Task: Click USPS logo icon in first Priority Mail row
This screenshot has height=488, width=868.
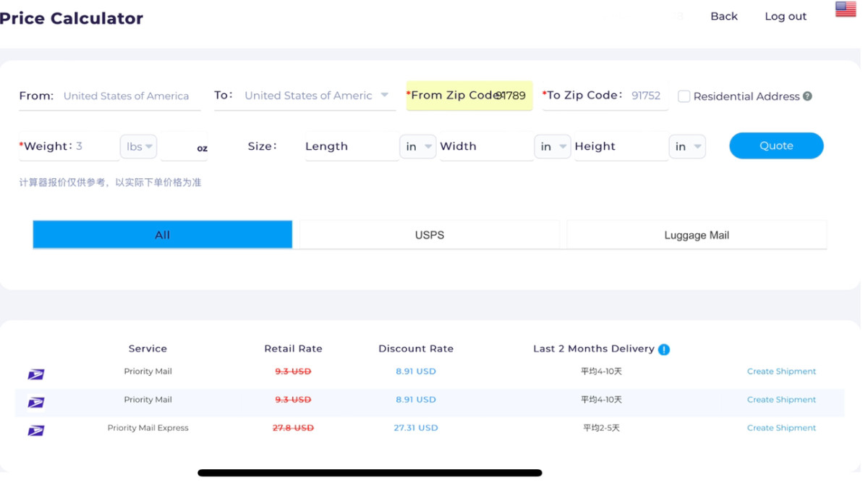Action: tap(36, 374)
